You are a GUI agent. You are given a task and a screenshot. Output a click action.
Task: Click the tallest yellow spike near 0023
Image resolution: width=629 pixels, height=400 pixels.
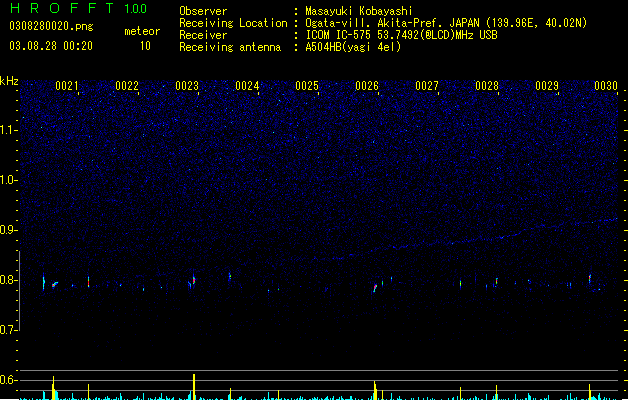point(194,386)
